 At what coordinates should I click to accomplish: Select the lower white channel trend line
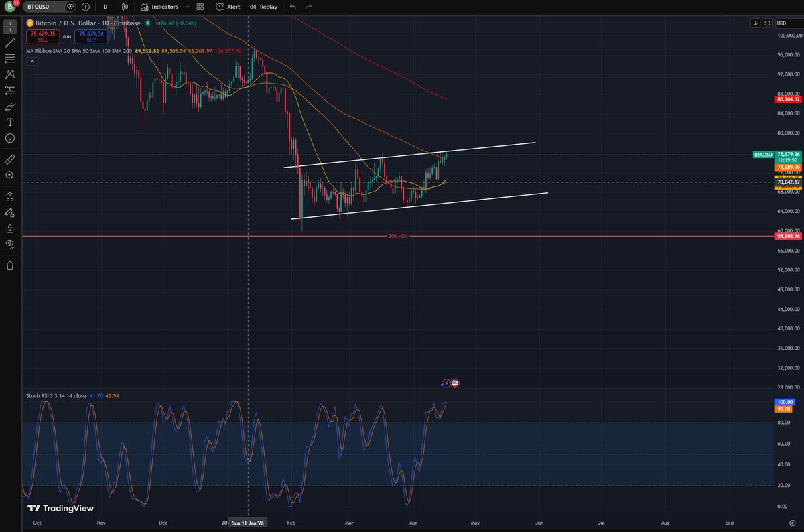[x=419, y=206]
